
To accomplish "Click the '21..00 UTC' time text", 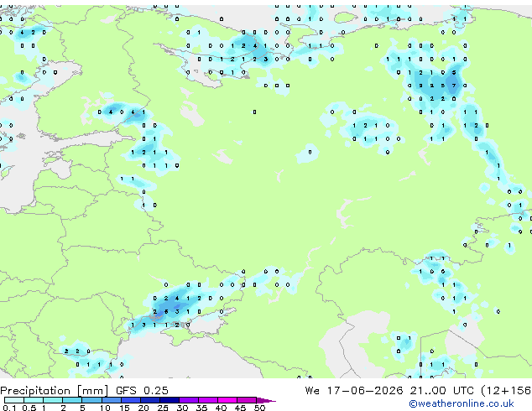I will (x=441, y=391).
